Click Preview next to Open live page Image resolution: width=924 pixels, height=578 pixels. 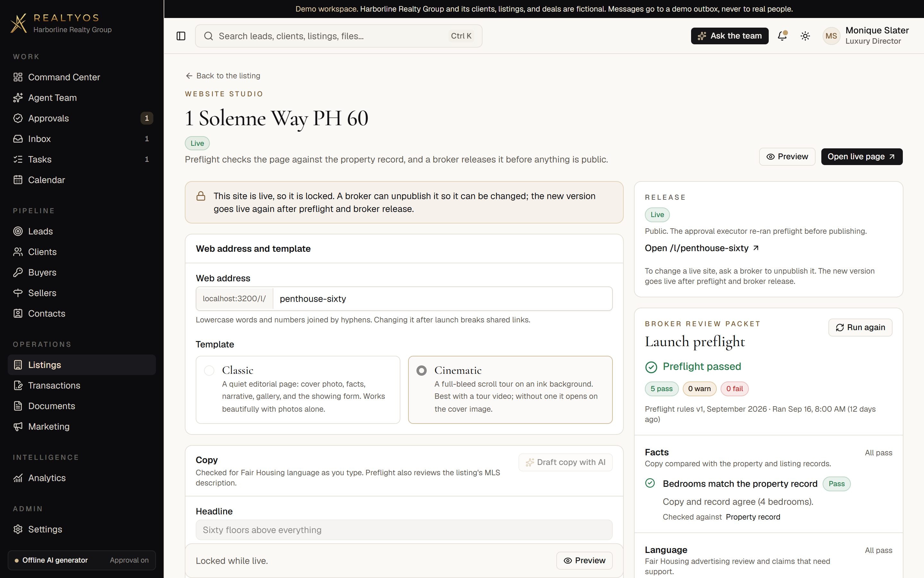(787, 157)
